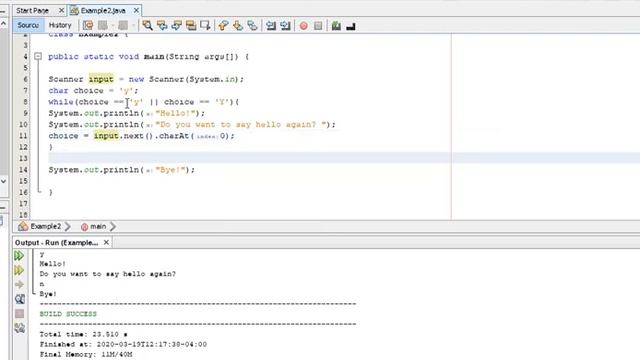Click the disabled Forward navigation icon

coord(123,25)
